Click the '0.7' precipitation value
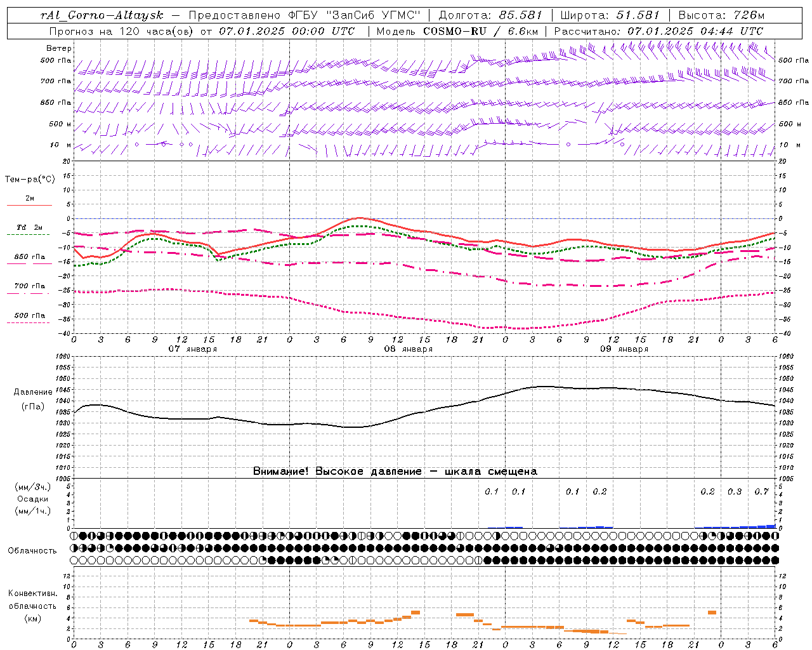 pyautogui.click(x=761, y=492)
